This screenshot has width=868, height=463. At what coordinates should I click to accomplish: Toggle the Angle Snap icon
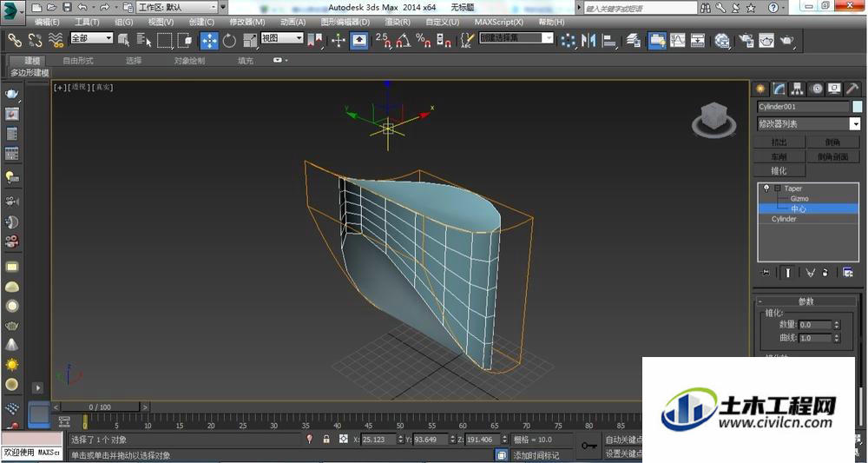click(x=403, y=40)
